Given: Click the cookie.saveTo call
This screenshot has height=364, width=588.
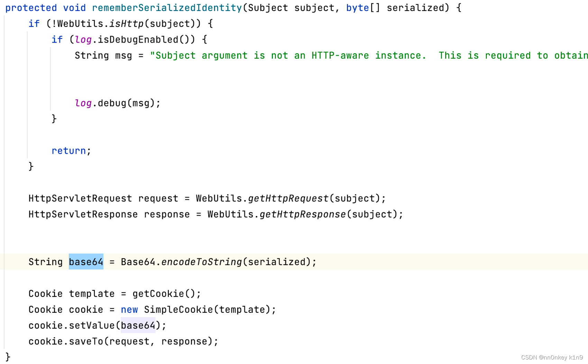Looking at the screenshot, I should 123,342.
